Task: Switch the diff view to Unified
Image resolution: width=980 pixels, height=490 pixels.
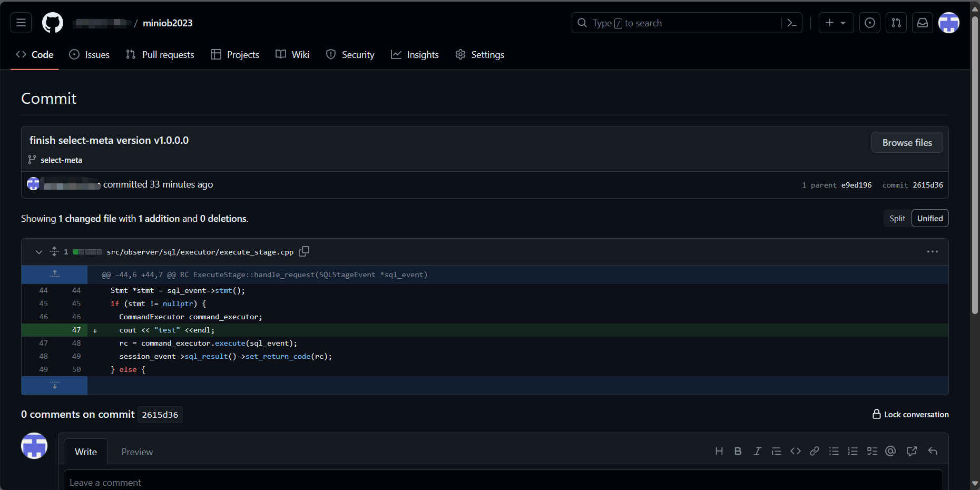Action: (930, 218)
